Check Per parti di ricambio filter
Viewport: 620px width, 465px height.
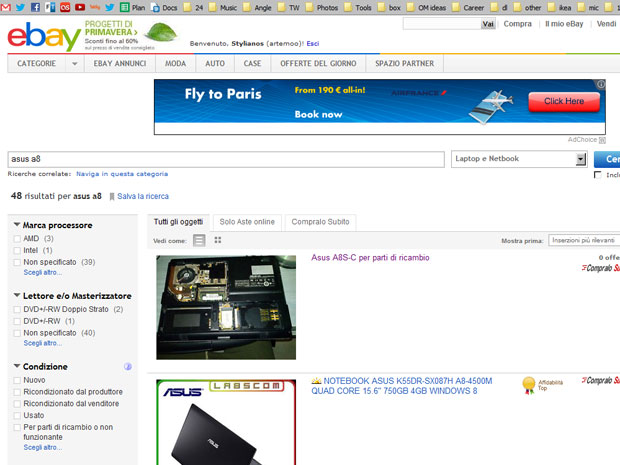[17, 427]
